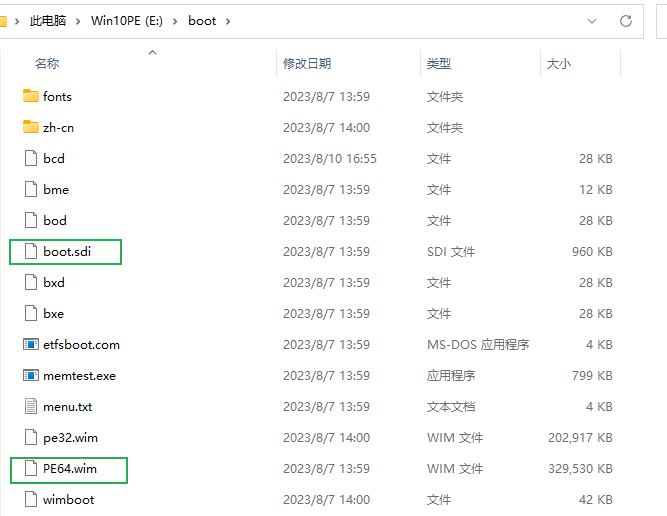Select the bcd file icon
Viewport: 667px width, 516px height.
[31, 158]
